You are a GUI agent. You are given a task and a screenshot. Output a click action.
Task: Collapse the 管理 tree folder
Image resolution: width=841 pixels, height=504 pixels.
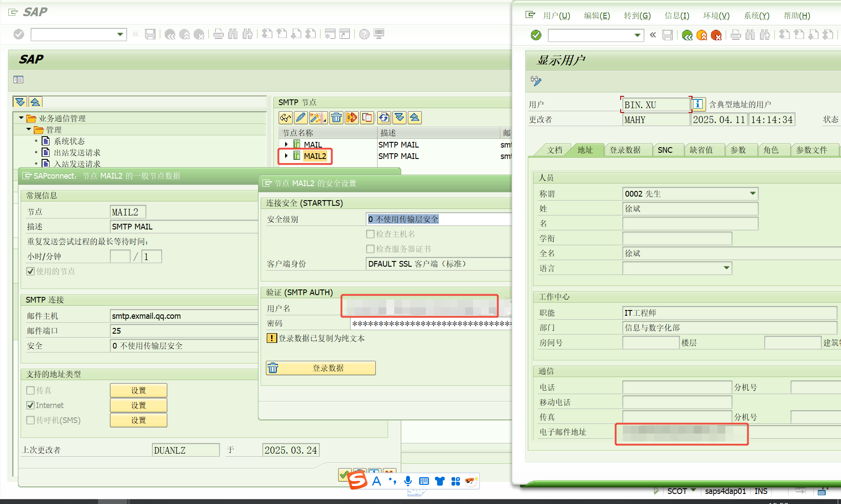click(29, 130)
